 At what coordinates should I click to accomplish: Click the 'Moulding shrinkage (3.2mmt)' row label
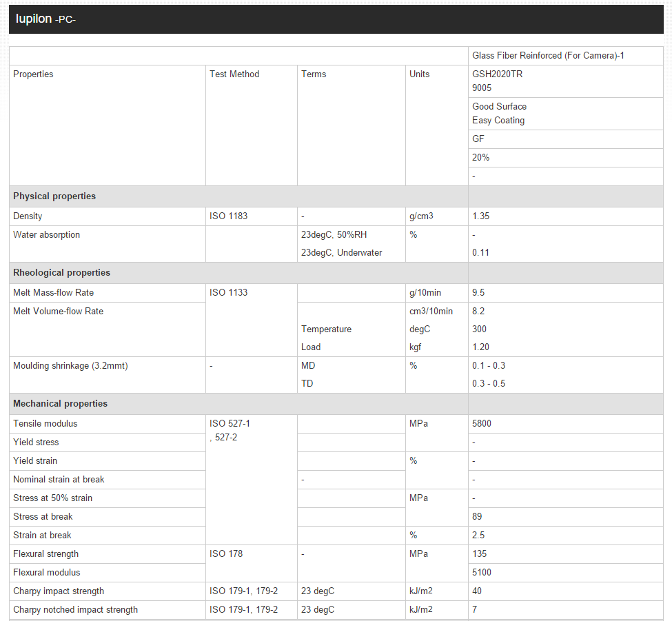(x=70, y=366)
